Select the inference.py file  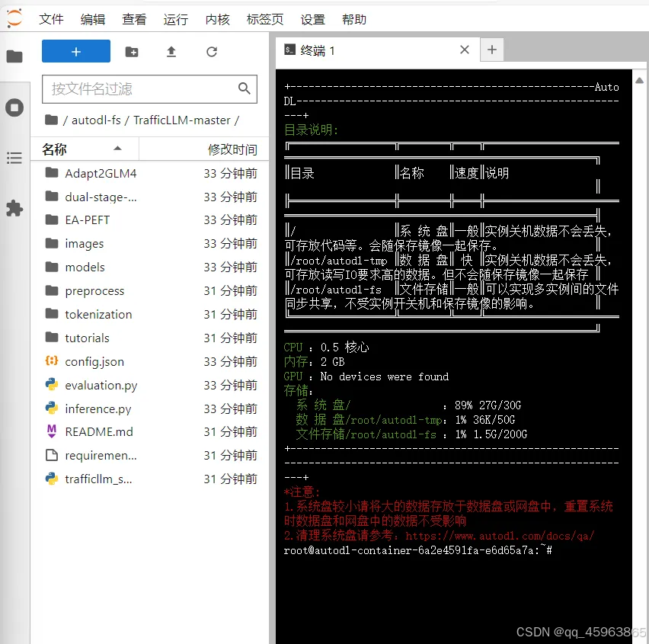click(151, 409)
